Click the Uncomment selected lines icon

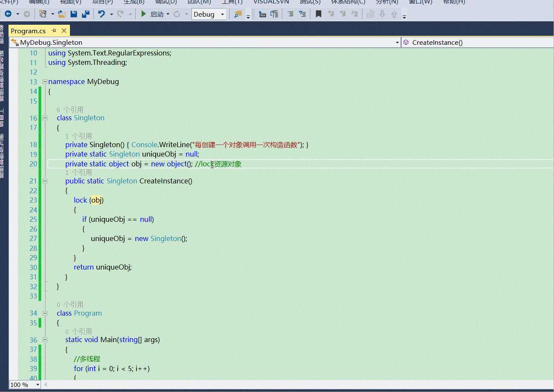302,14
